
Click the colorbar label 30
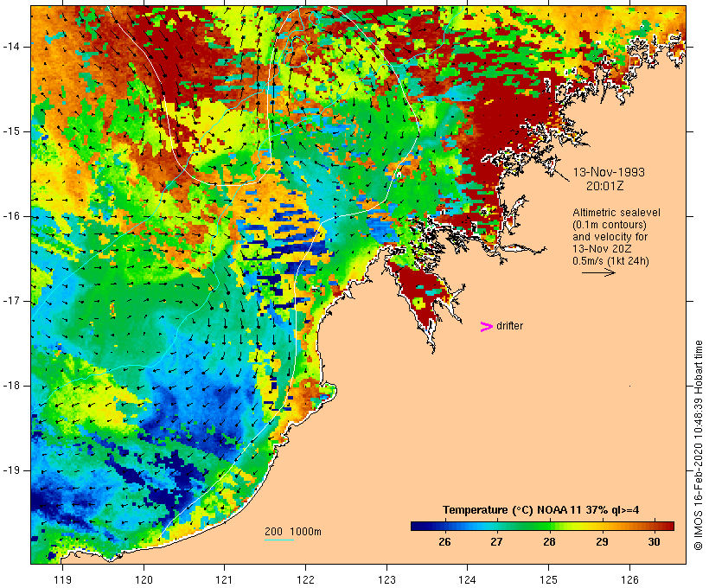coord(654,542)
